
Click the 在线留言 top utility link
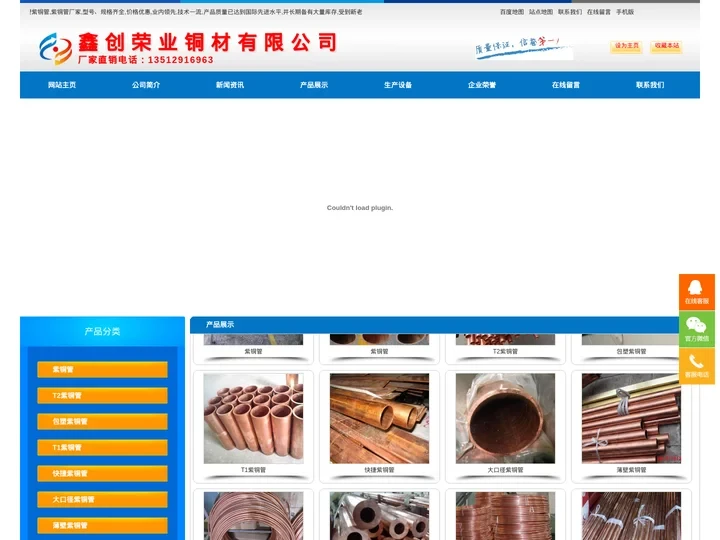coord(599,12)
